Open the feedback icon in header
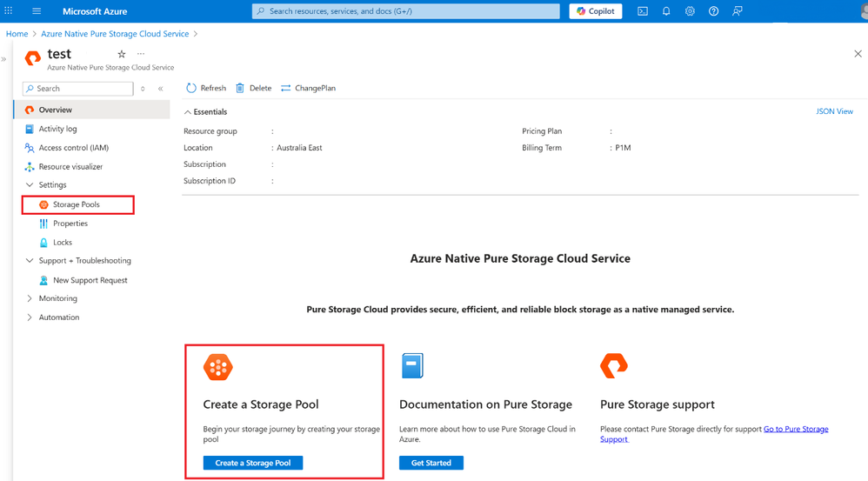This screenshot has height=481, width=868. (x=738, y=11)
